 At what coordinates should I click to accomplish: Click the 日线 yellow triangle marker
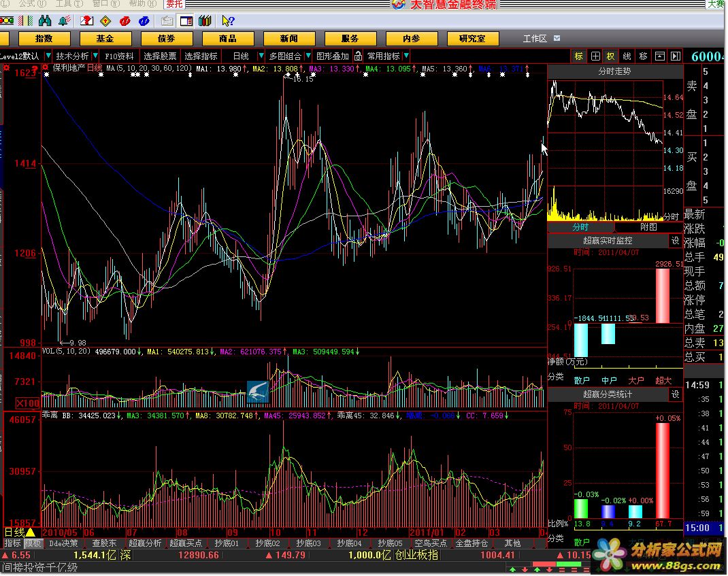(x=30, y=532)
